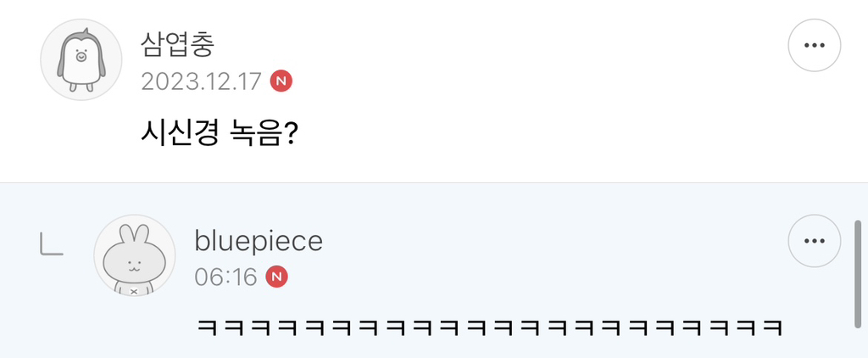Click the 06:16 reply timestamp
The height and width of the screenshot is (358, 868).
(x=225, y=277)
